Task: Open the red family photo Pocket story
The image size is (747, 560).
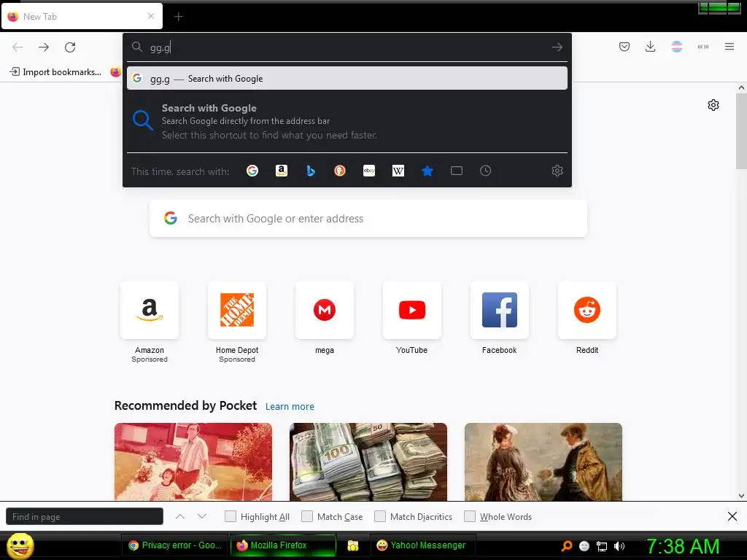Action: click(193, 462)
